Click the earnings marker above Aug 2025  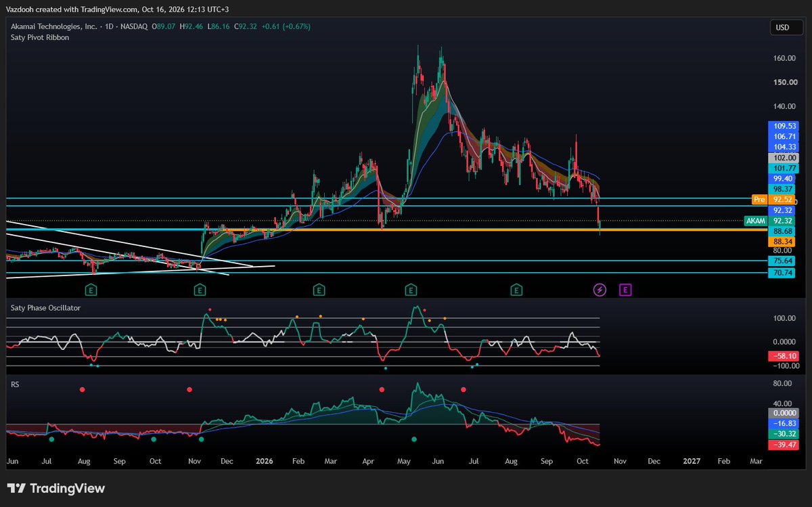(89, 290)
